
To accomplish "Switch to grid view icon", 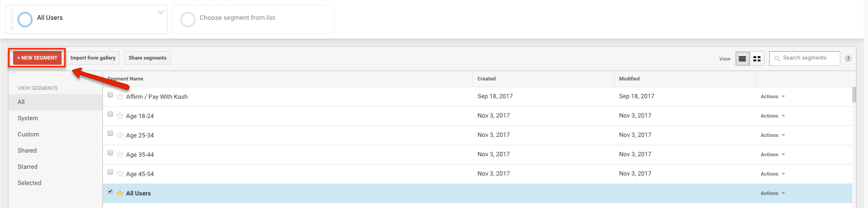I will click(x=757, y=59).
